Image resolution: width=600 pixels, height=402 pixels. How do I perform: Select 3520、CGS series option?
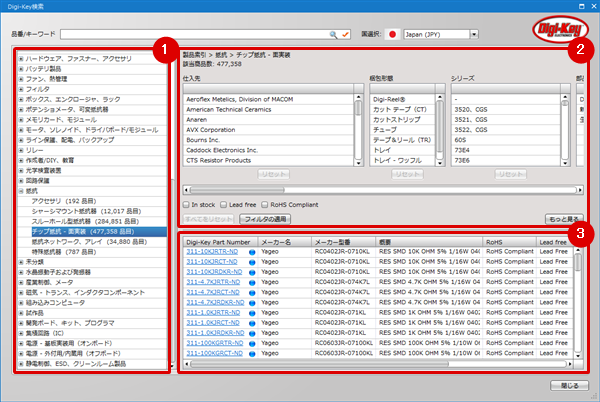click(x=506, y=109)
